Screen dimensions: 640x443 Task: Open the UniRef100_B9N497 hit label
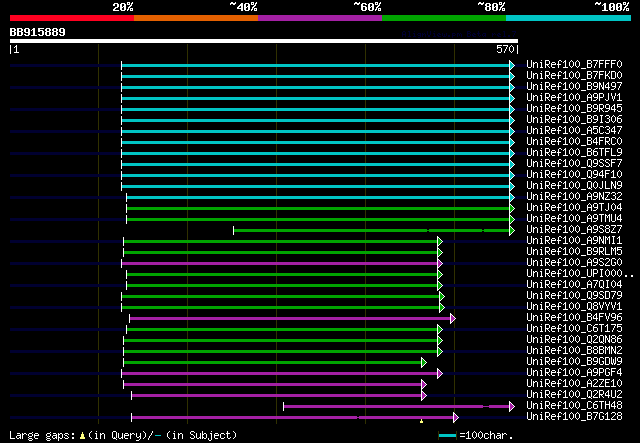(x=574, y=87)
